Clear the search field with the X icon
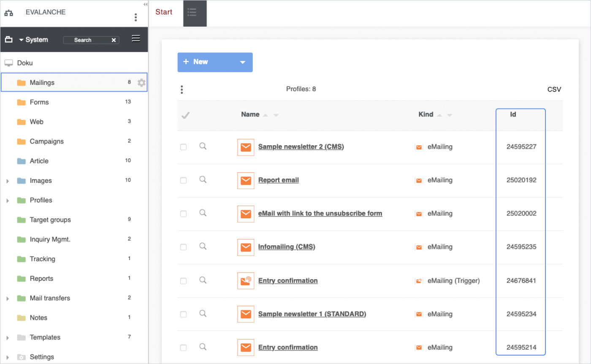The image size is (591, 364). pyautogui.click(x=114, y=40)
